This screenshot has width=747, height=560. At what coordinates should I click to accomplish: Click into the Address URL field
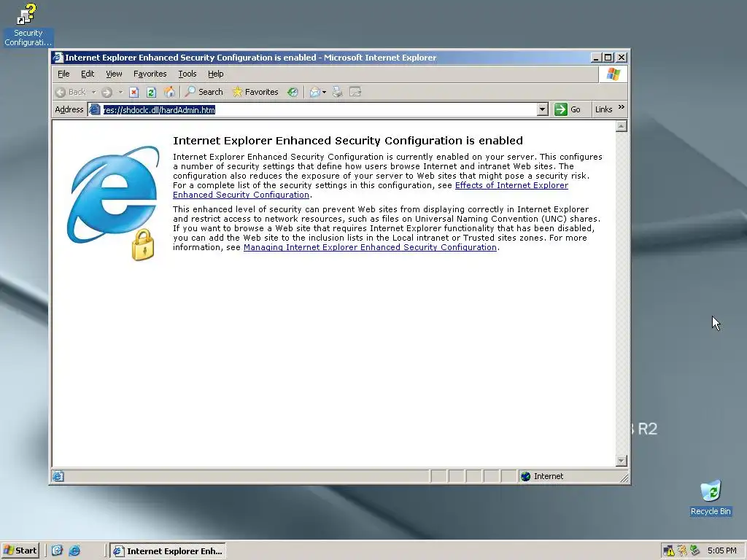coord(320,109)
